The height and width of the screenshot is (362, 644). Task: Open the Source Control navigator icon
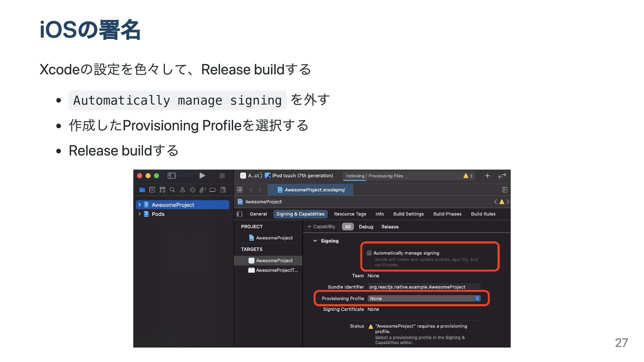[152, 190]
